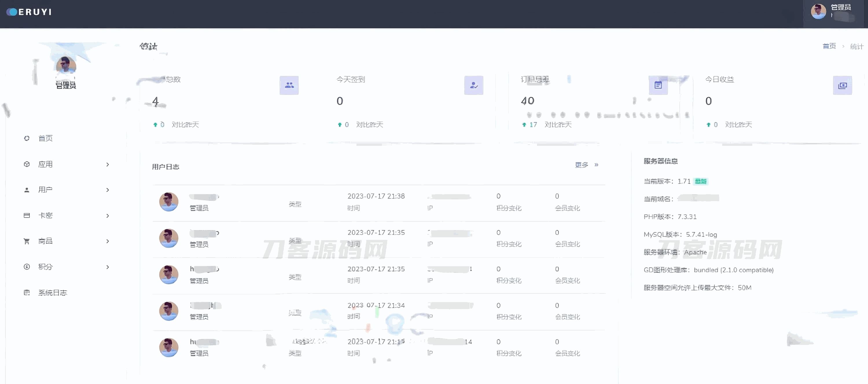The image size is (868, 384).
Task: Expand the 应用 sidebar menu arrow
Action: click(108, 165)
